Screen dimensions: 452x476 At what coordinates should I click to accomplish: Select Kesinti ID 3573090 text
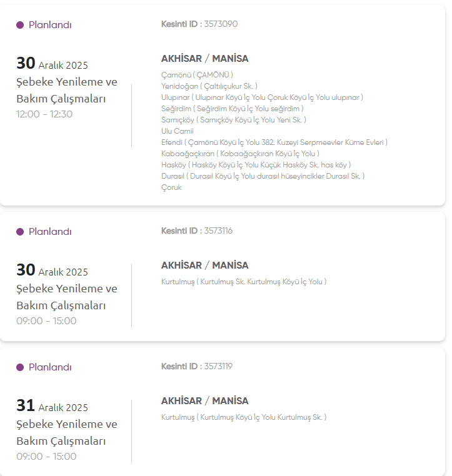(x=199, y=24)
